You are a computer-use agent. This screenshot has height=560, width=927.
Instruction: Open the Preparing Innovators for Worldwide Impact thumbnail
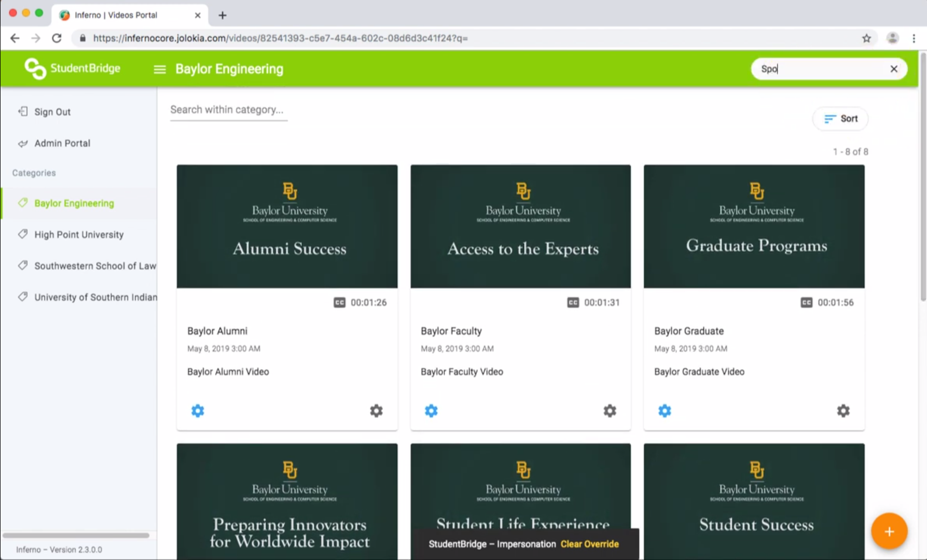click(287, 501)
